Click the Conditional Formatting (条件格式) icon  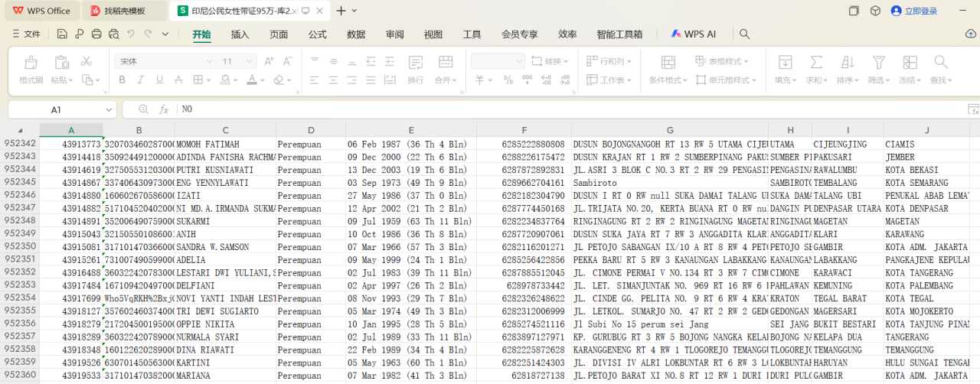[668, 63]
